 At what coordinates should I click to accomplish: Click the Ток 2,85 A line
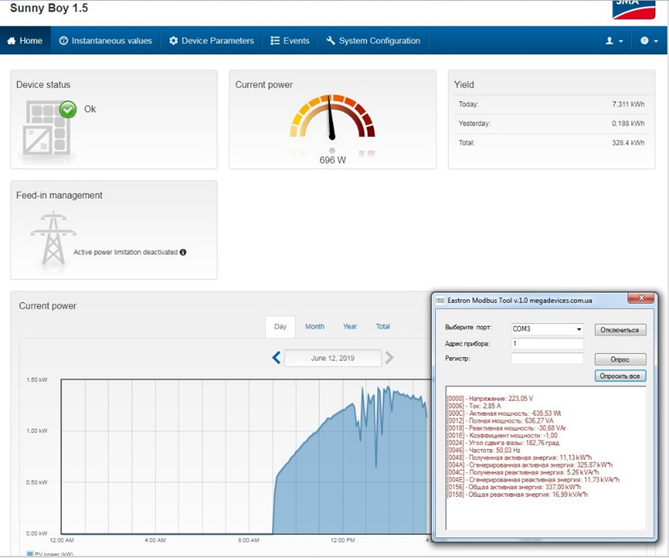click(474, 406)
